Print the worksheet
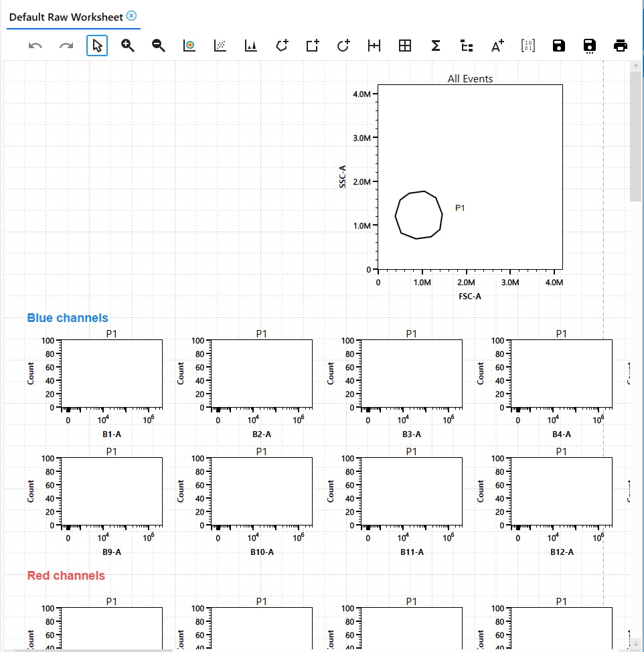644x652 pixels. click(x=621, y=46)
